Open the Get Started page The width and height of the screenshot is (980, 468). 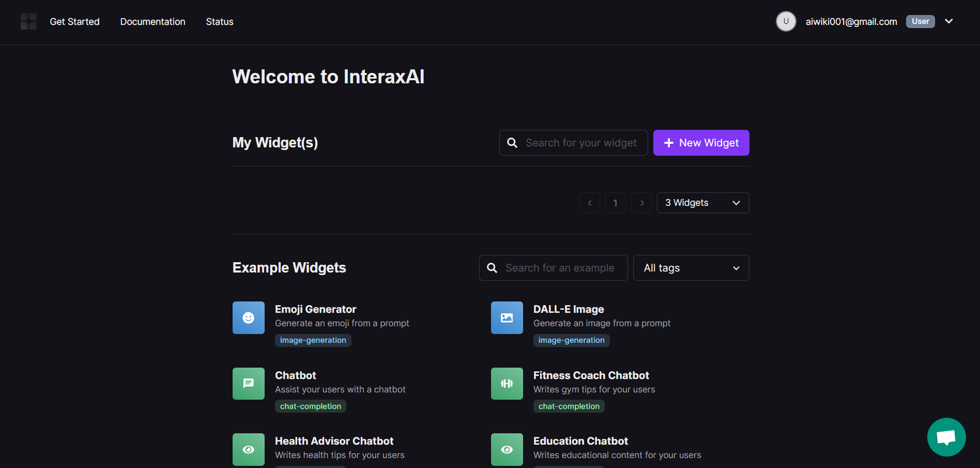75,21
